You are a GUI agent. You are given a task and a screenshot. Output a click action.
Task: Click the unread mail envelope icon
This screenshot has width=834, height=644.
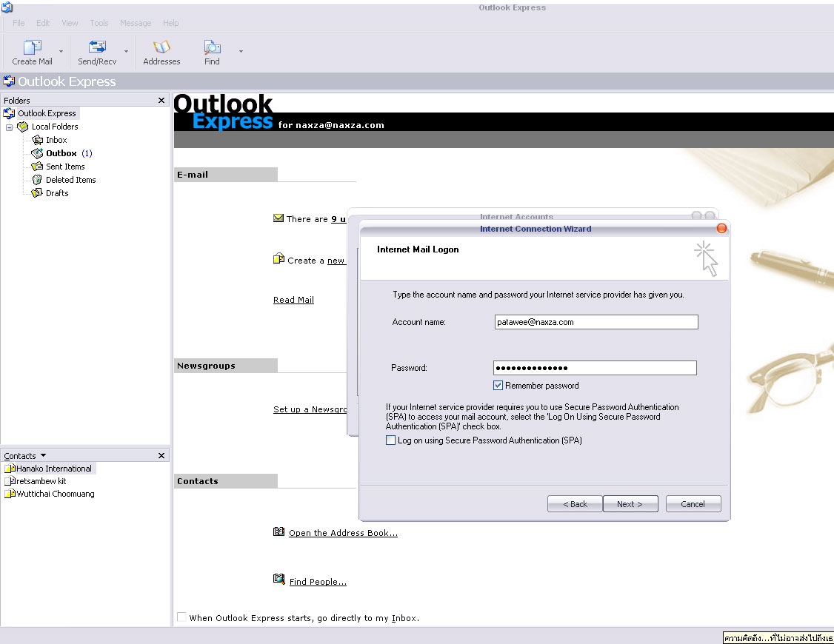[278, 218]
